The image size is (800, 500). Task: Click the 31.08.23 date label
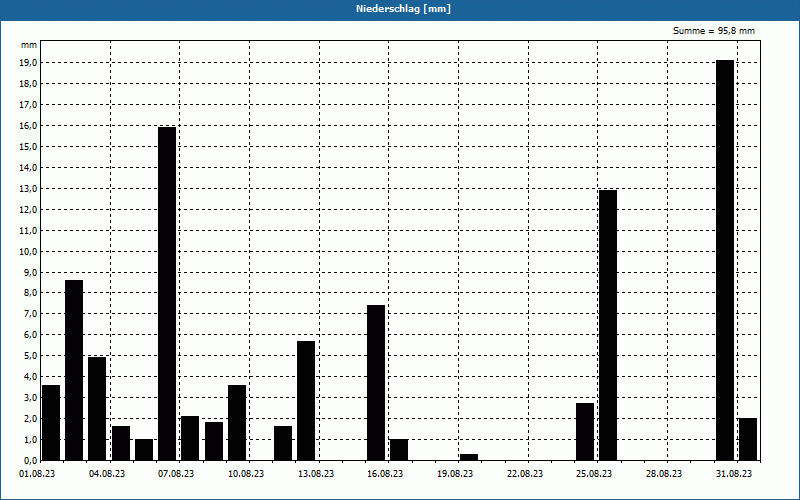pyautogui.click(x=734, y=474)
